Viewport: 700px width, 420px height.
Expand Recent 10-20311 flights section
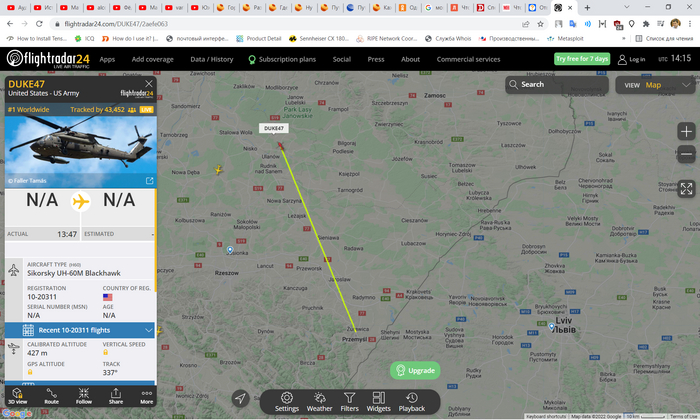pos(80,330)
